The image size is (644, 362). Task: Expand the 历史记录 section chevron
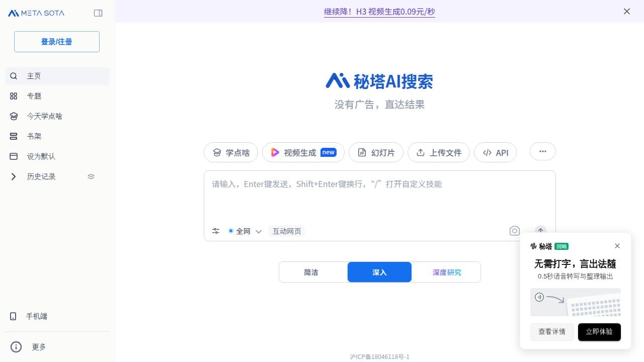[x=14, y=176]
